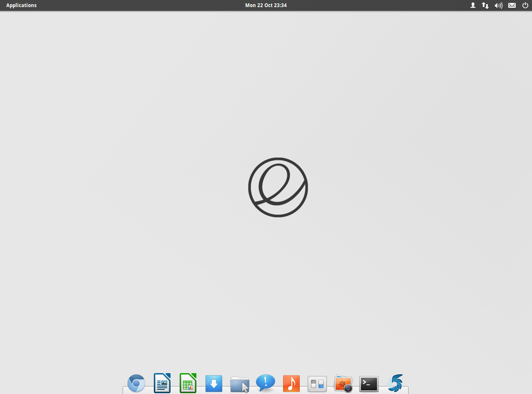Open the Applications menu
This screenshot has height=394, width=532.
(21, 5)
